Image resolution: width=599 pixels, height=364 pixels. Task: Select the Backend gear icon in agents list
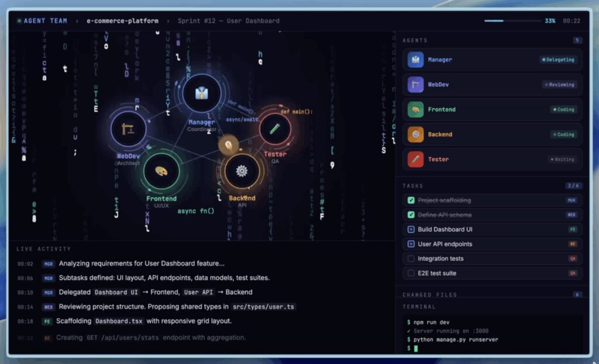point(415,134)
